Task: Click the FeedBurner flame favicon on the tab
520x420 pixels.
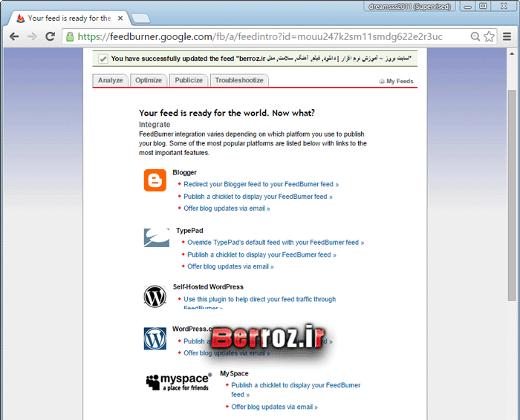Action: [21, 19]
